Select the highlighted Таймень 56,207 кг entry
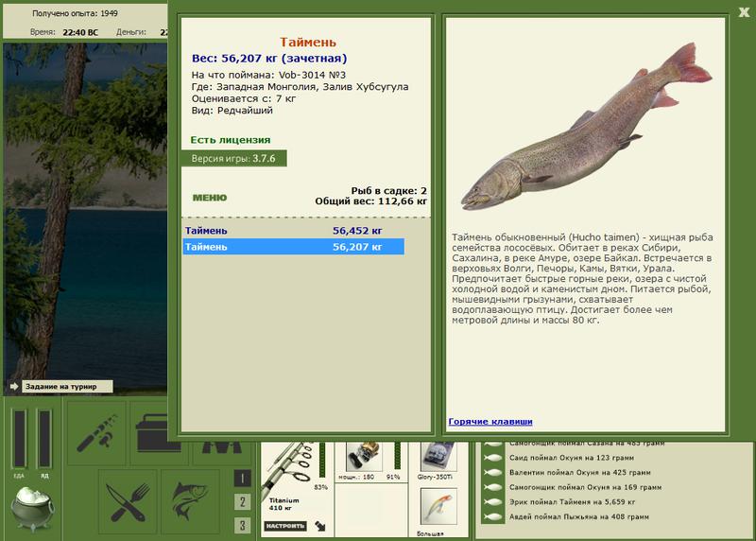Image resolution: width=756 pixels, height=541 pixels. pyautogui.click(x=293, y=247)
